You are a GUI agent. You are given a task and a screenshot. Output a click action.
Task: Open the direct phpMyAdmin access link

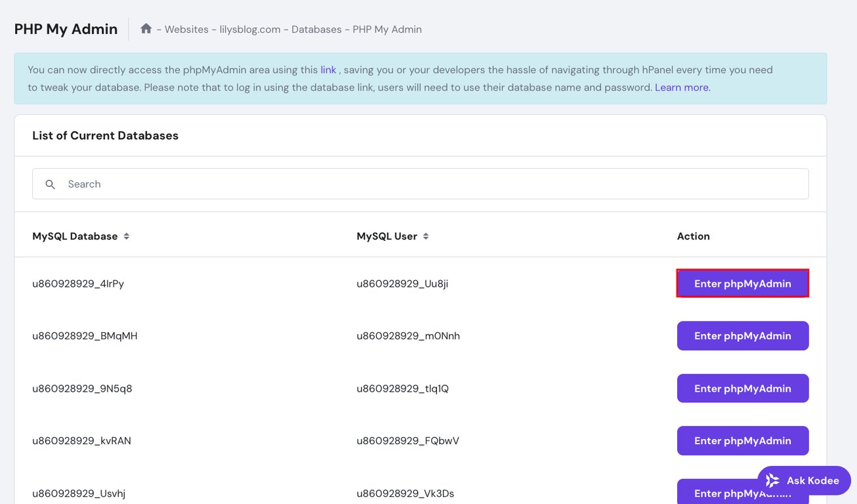pyautogui.click(x=328, y=69)
